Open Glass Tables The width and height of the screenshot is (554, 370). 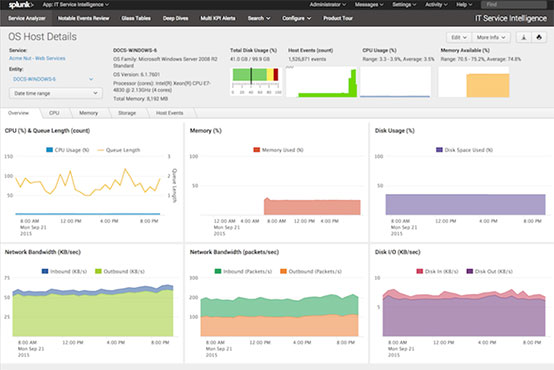pyautogui.click(x=136, y=18)
